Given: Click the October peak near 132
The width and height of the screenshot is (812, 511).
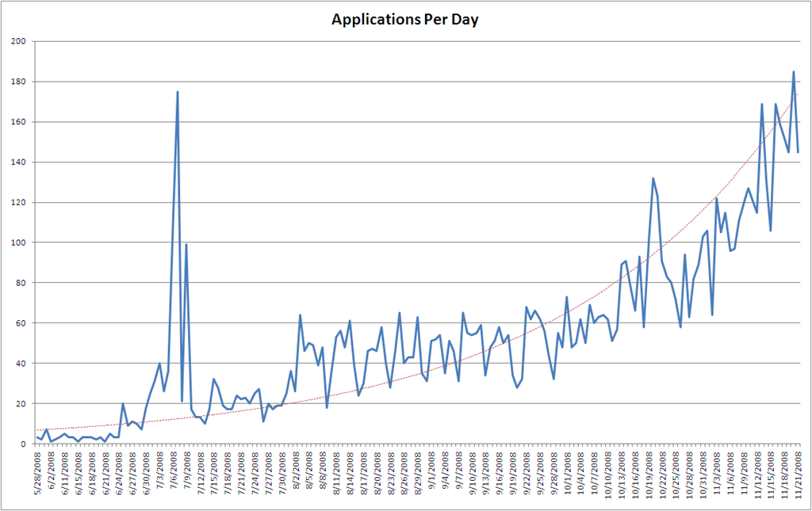Looking at the screenshot, I should pyautogui.click(x=653, y=178).
